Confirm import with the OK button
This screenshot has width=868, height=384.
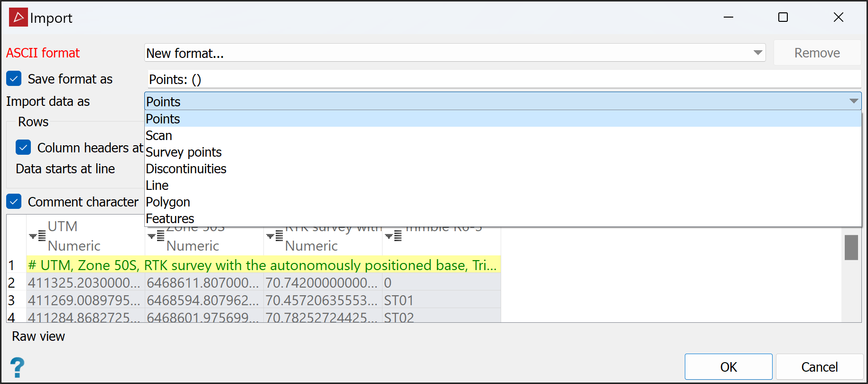728,367
